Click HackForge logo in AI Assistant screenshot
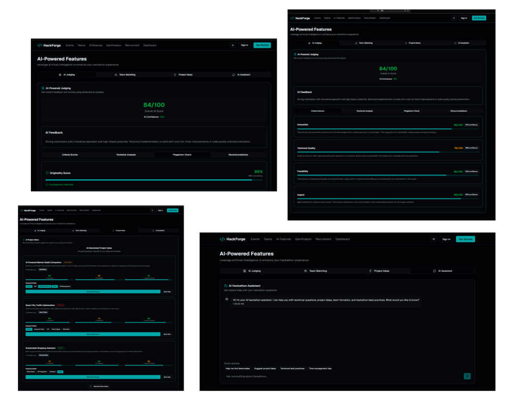The image size is (532, 399). tap(232, 239)
